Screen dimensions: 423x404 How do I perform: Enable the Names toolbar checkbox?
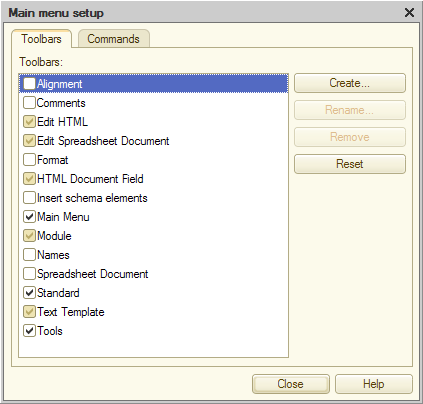(x=29, y=255)
